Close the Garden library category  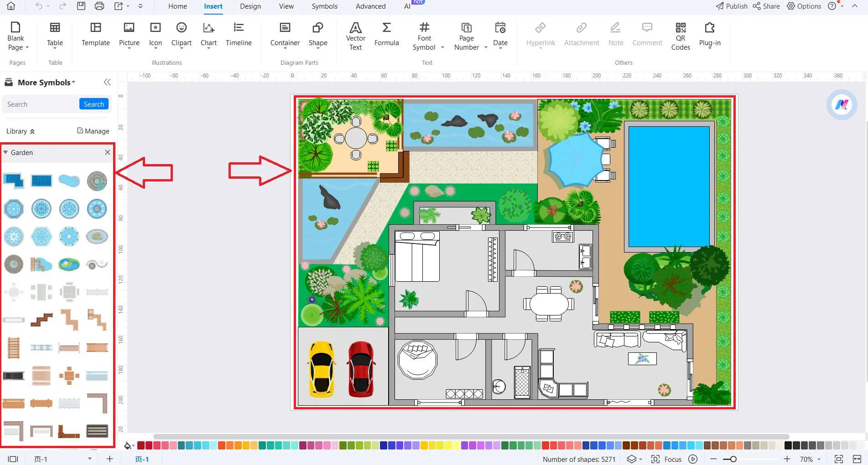[x=108, y=152]
